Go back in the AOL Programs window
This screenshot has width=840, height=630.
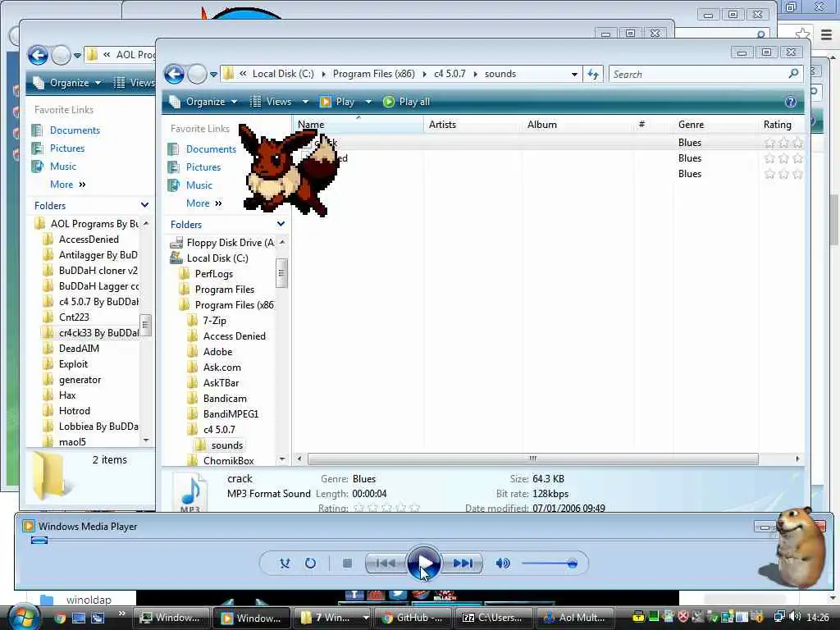point(38,55)
